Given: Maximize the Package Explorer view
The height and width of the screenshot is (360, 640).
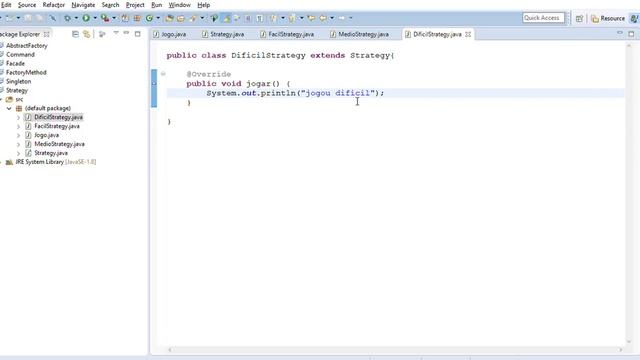Looking at the screenshot, I should [138, 34].
